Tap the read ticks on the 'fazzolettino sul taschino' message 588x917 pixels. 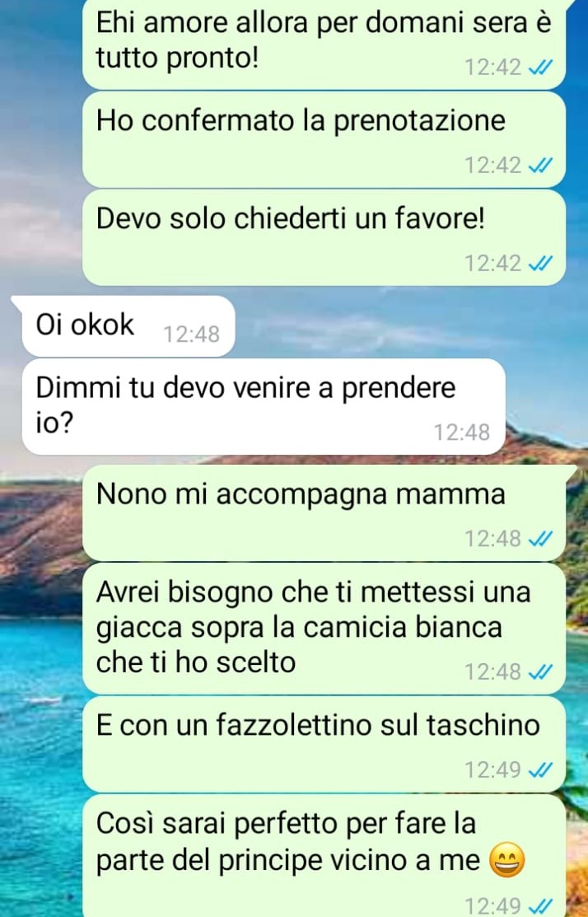pos(540,770)
